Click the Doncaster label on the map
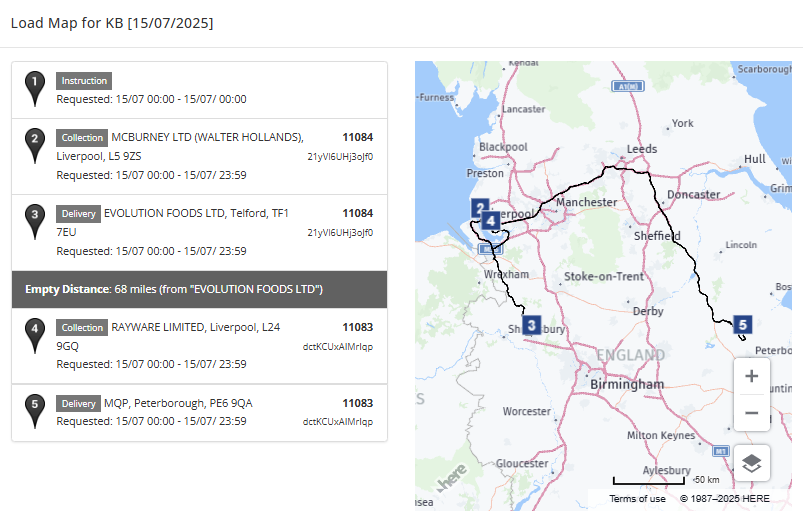Screen dimensions: 803x515 (x=693, y=195)
